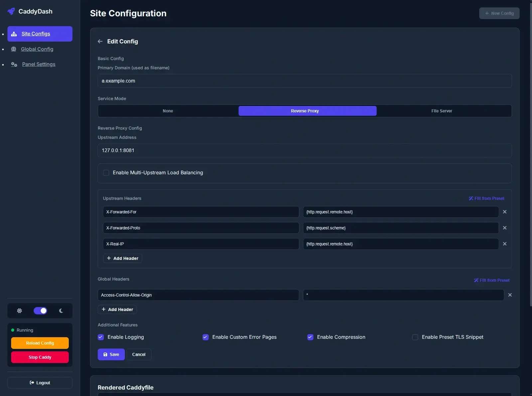Image resolution: width=532 pixels, height=396 pixels.
Task: Add a header under Upstream Headers
Action: pos(122,258)
